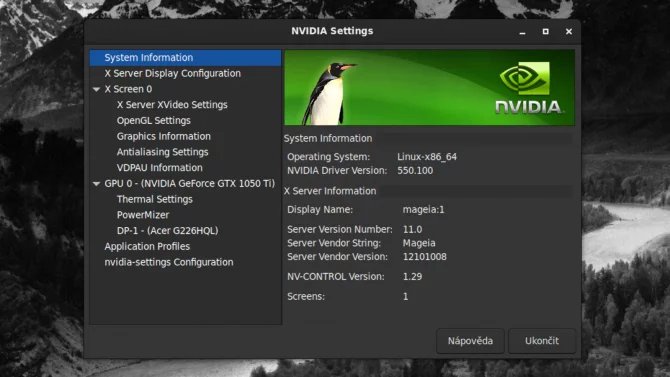Open nvidia-settings Configuration
The width and height of the screenshot is (670, 377).
(x=169, y=262)
